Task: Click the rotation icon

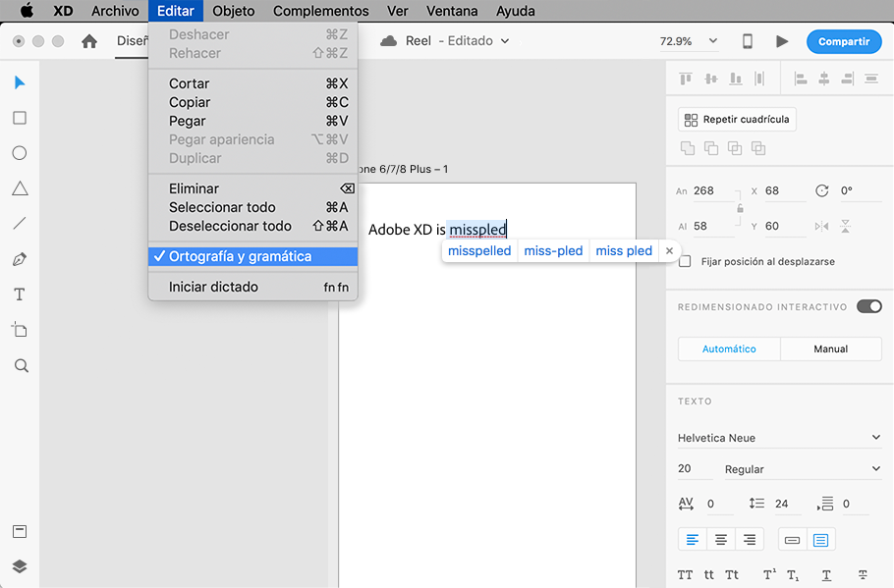Action: click(x=821, y=190)
